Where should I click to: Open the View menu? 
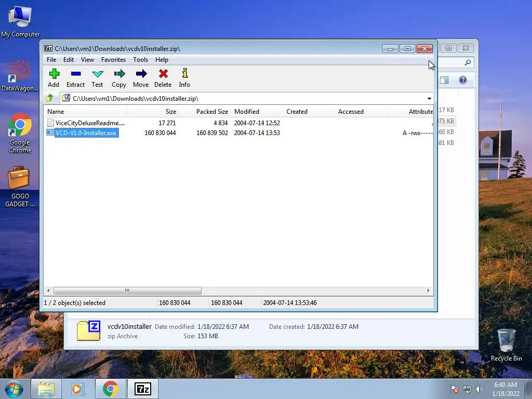87,60
